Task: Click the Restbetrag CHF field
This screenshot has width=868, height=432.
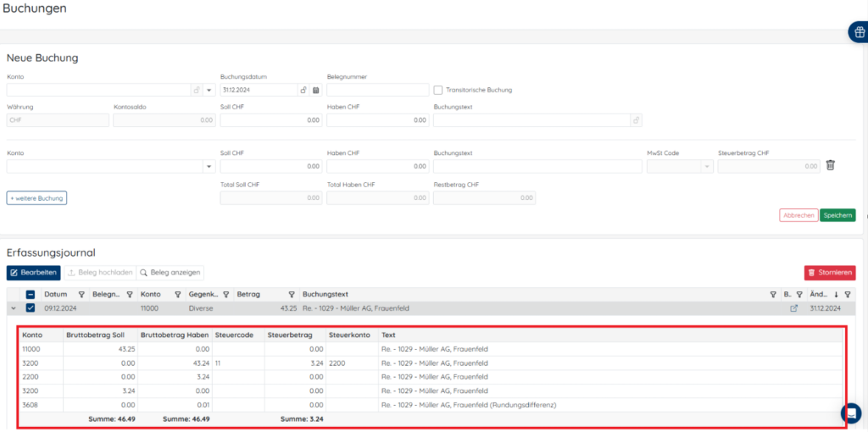Action: coord(484,197)
